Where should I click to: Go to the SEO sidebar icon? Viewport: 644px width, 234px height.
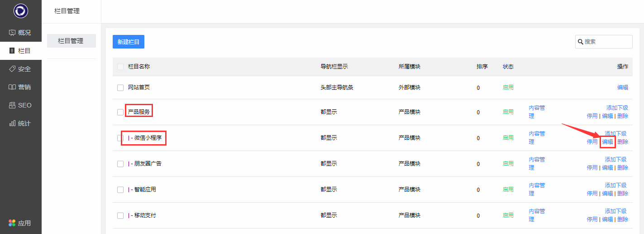pos(12,105)
